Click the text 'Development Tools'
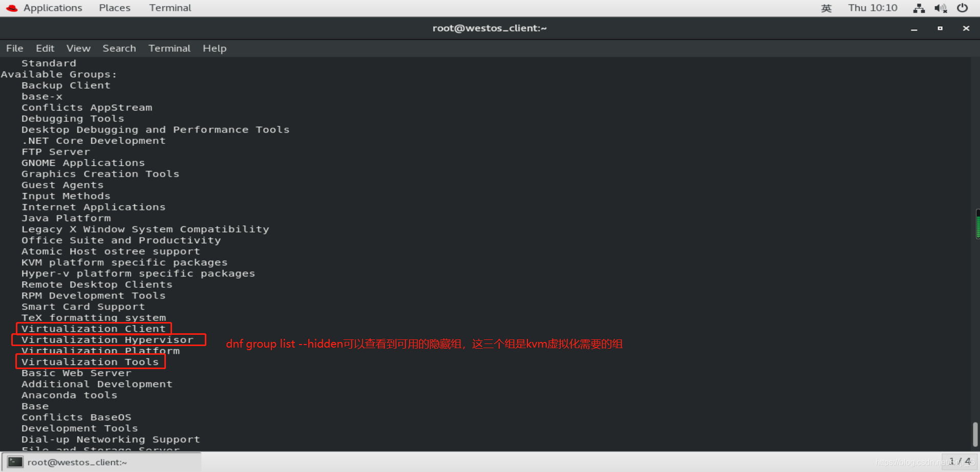The height and width of the screenshot is (472, 980). pyautogui.click(x=79, y=428)
